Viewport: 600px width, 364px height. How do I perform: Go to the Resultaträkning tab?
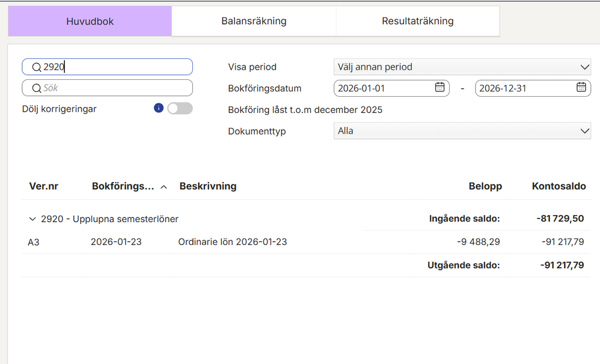pos(417,22)
